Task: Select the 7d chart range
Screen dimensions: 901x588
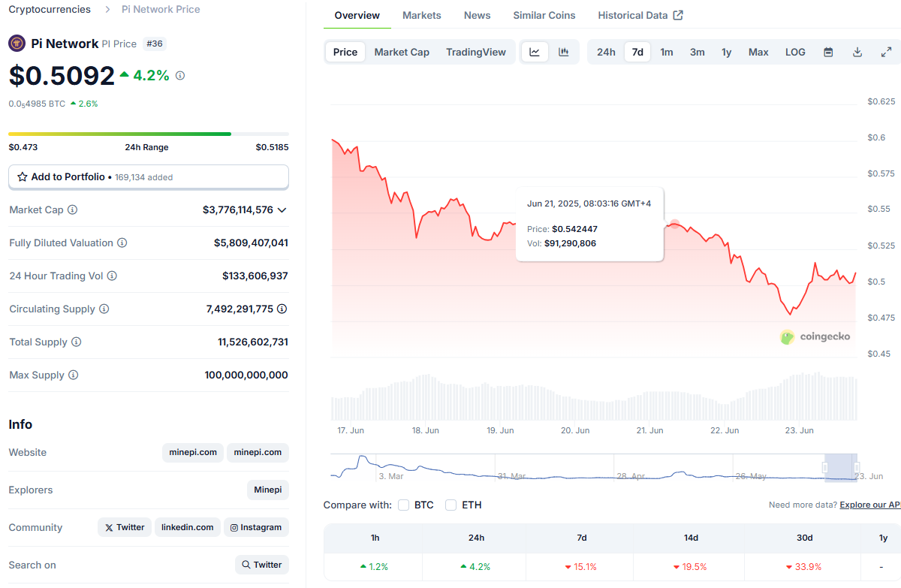Action: tap(637, 52)
